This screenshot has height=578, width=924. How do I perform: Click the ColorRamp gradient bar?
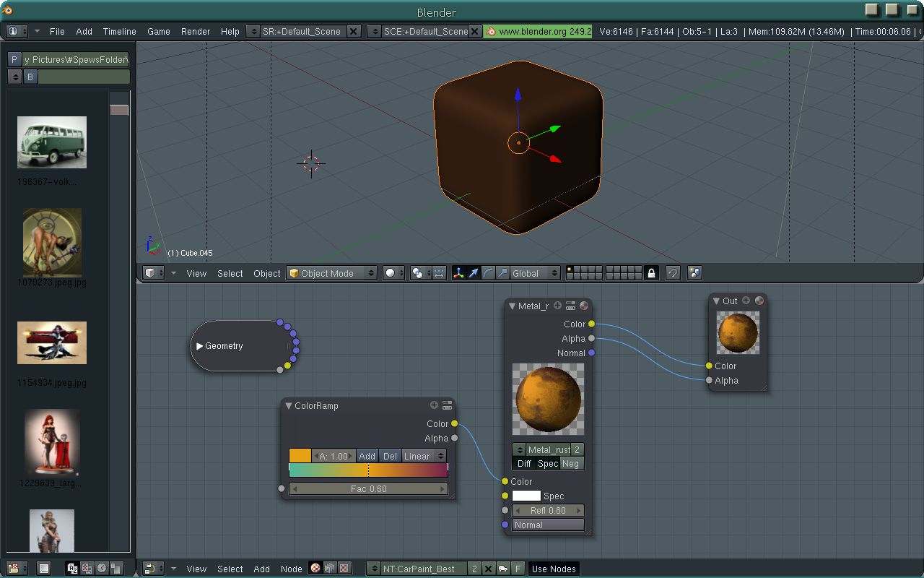(x=368, y=470)
